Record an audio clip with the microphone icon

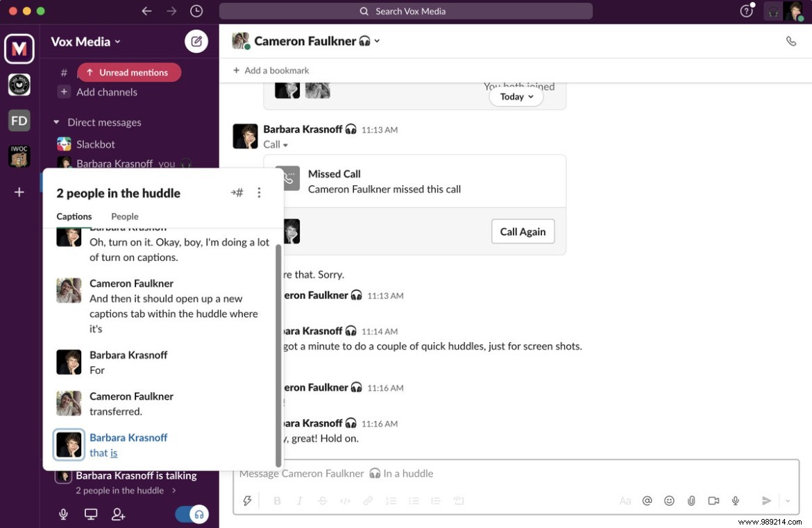pyautogui.click(x=735, y=500)
